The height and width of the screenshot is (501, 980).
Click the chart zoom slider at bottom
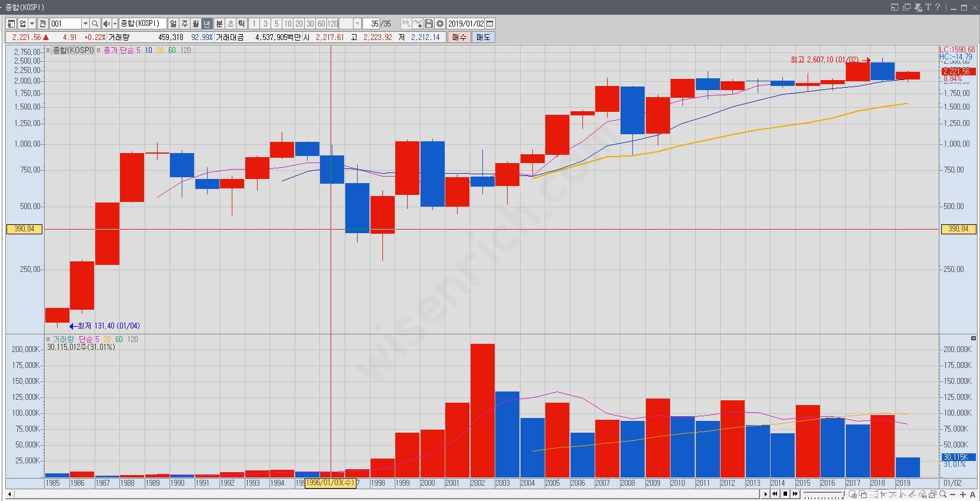(x=824, y=494)
